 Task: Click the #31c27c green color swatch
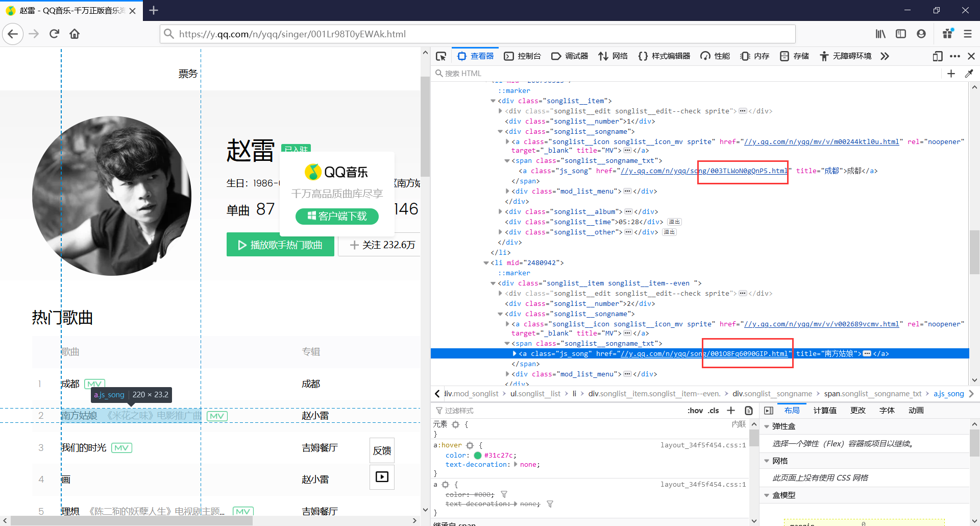pyautogui.click(x=478, y=456)
